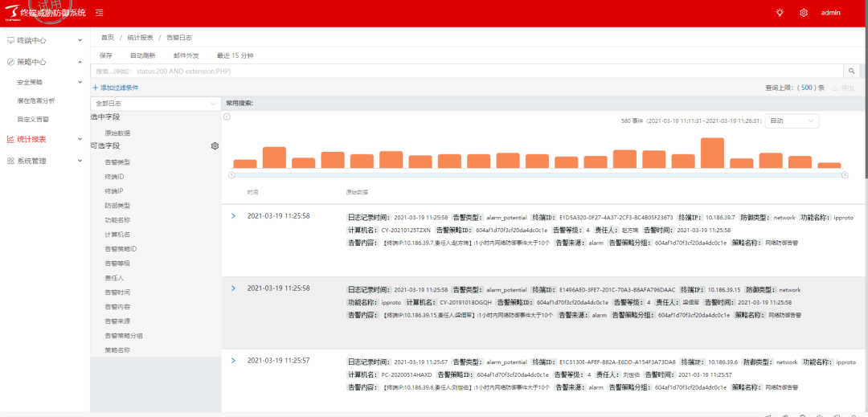Expand the 终端中心 menu chevron

(x=80, y=40)
